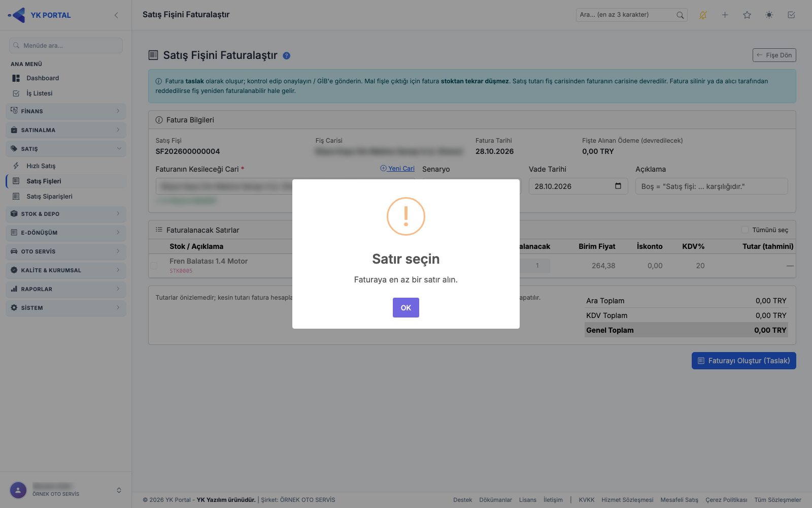Open the Dökümanlar footer link
The height and width of the screenshot is (508, 812).
[x=495, y=500]
